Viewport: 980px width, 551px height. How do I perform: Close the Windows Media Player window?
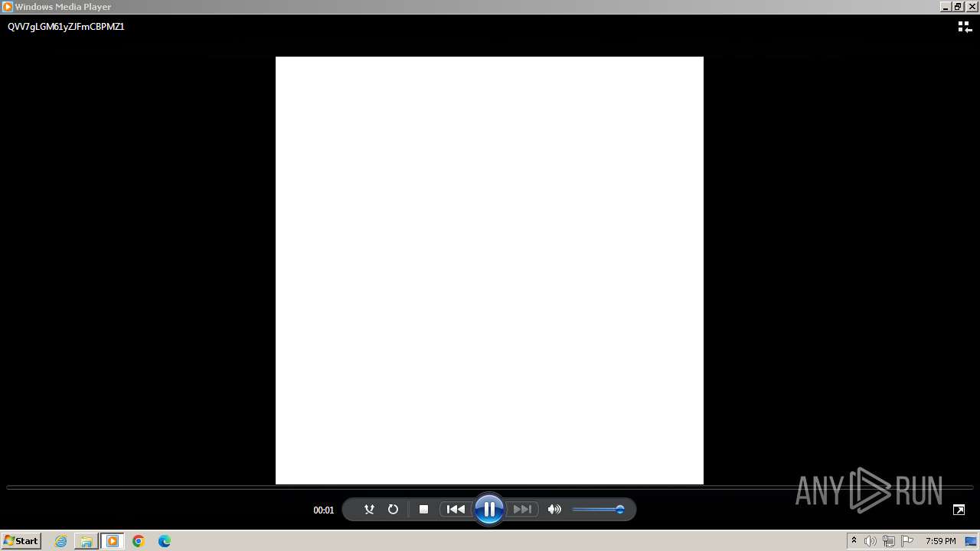pos(971,7)
